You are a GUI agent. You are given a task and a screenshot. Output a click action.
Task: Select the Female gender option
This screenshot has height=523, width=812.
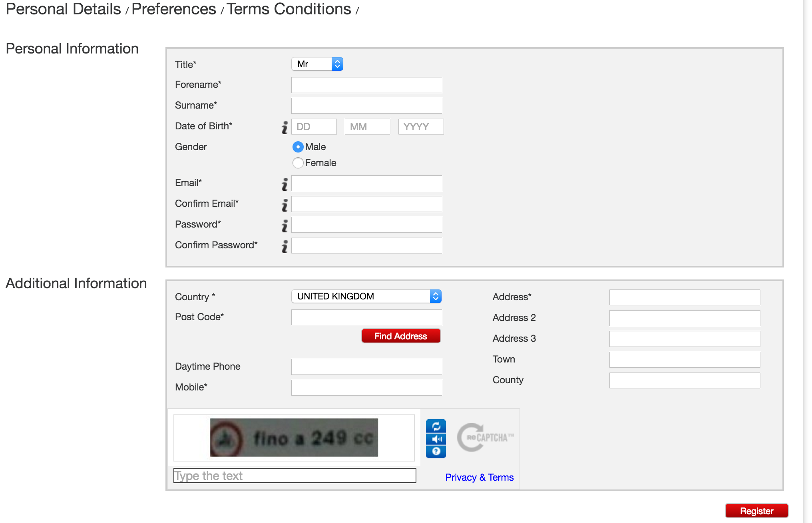298,163
